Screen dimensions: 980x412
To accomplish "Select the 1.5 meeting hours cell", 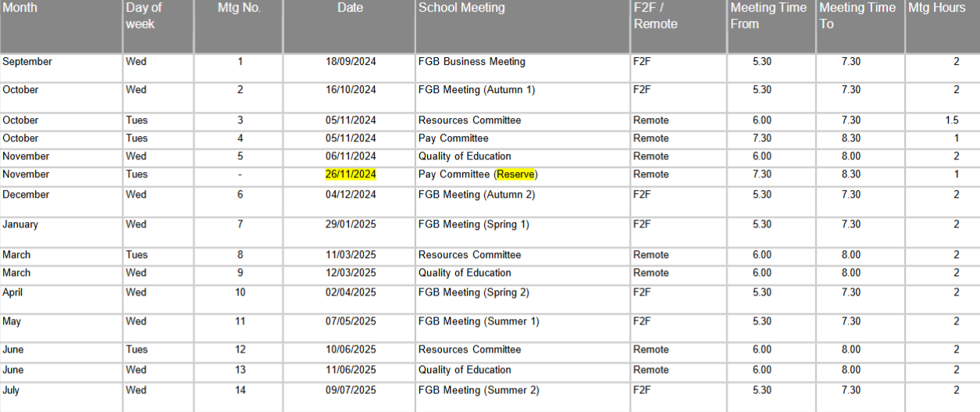I will point(950,120).
